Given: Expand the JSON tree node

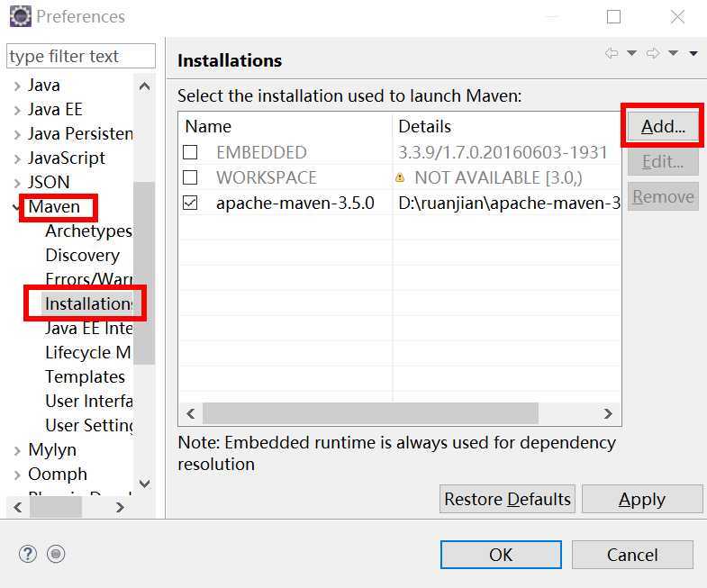Looking at the screenshot, I should click(17, 183).
